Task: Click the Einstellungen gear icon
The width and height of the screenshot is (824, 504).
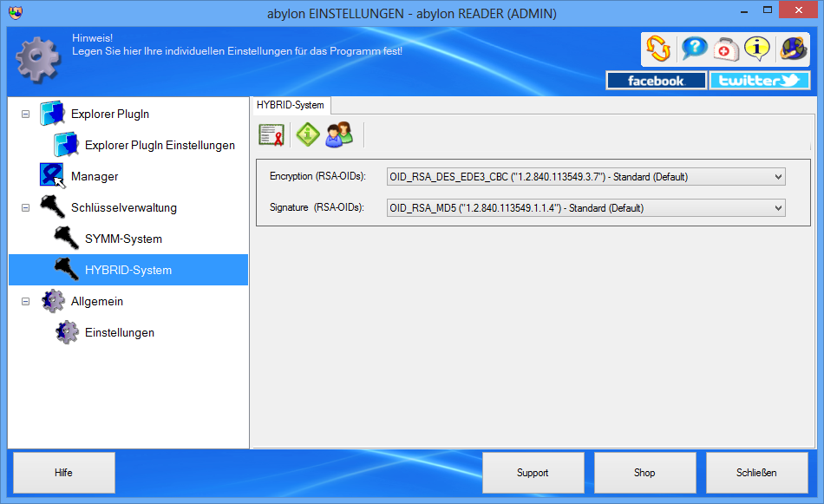Action: coord(67,332)
